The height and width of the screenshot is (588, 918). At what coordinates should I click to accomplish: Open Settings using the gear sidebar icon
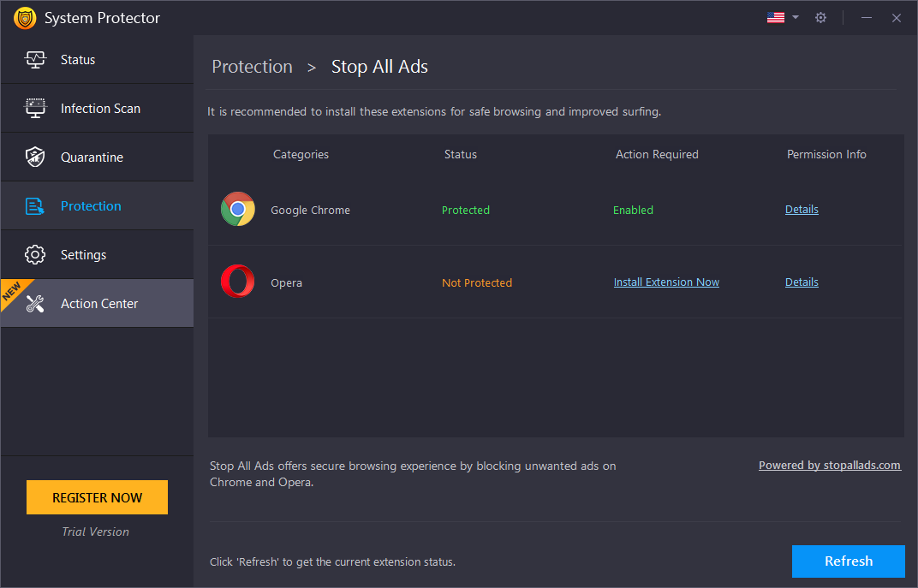pos(35,254)
